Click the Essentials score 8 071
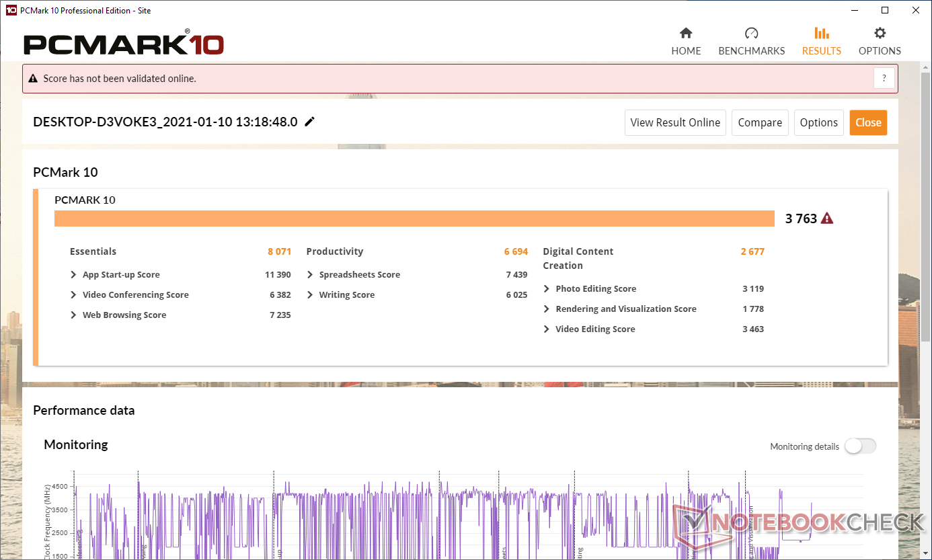The image size is (932, 560). tap(279, 251)
